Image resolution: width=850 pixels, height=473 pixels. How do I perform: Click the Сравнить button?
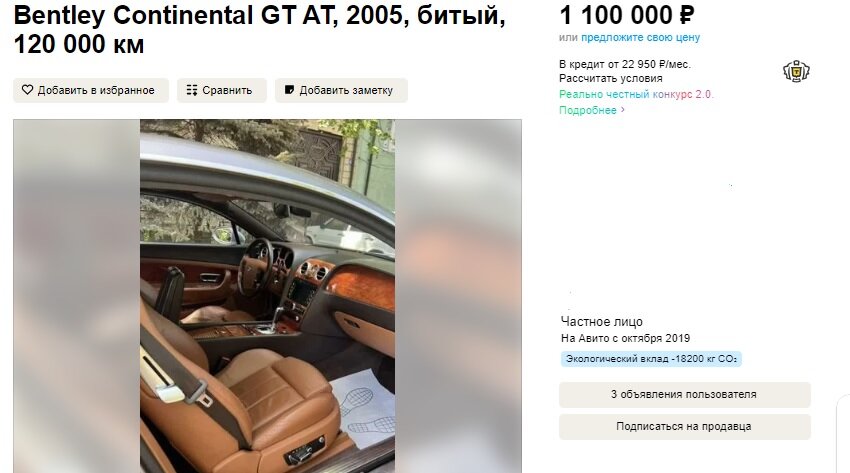(222, 90)
